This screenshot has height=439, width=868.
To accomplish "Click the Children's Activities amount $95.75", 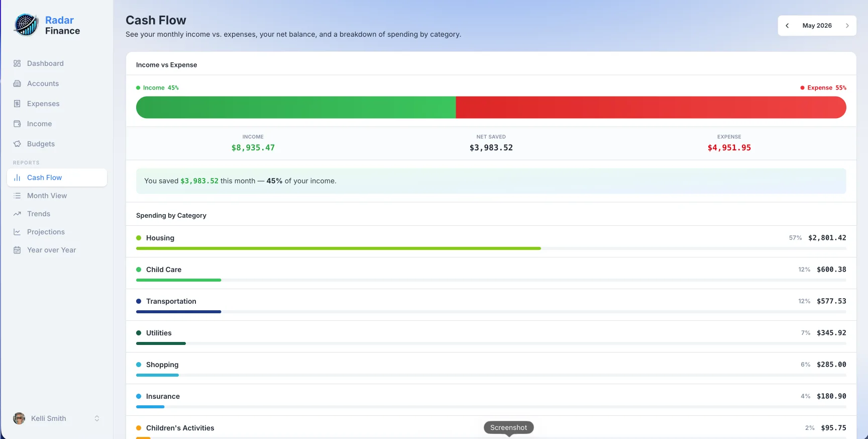I will pos(834,428).
